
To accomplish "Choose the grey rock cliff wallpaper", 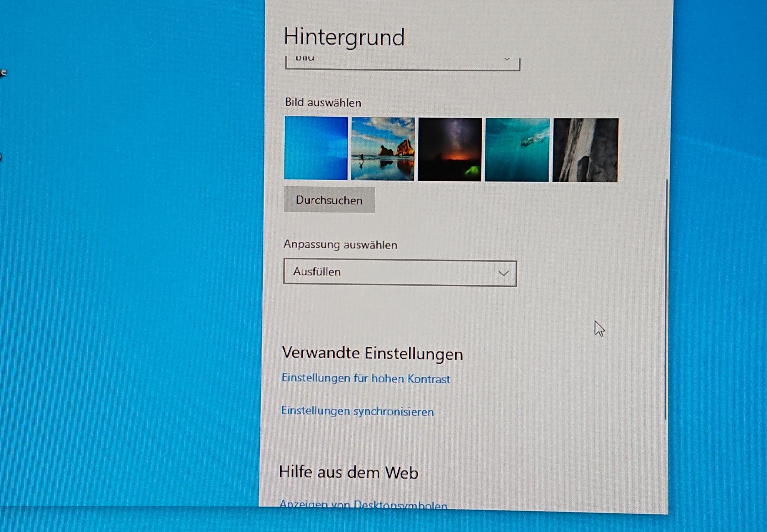I will point(585,150).
